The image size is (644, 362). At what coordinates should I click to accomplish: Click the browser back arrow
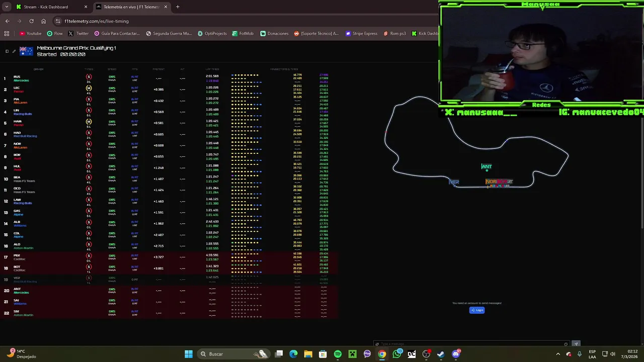[7, 21]
